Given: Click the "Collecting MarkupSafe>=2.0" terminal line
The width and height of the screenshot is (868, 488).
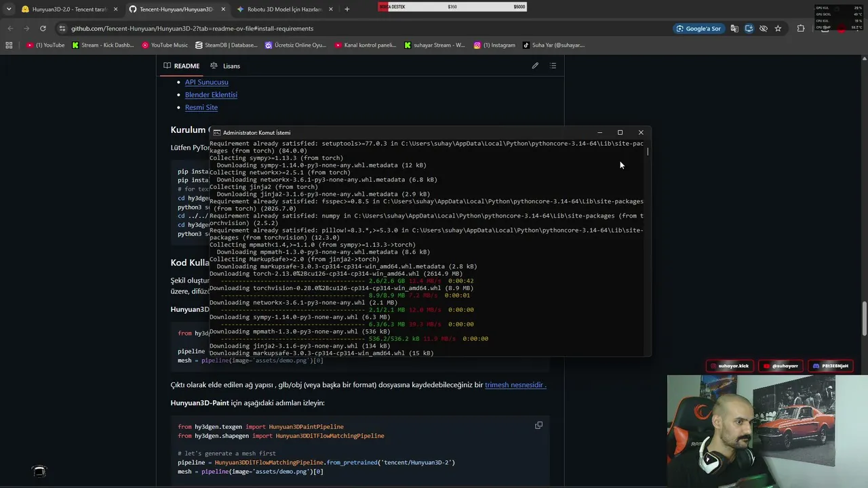Looking at the screenshot, I should (x=294, y=259).
